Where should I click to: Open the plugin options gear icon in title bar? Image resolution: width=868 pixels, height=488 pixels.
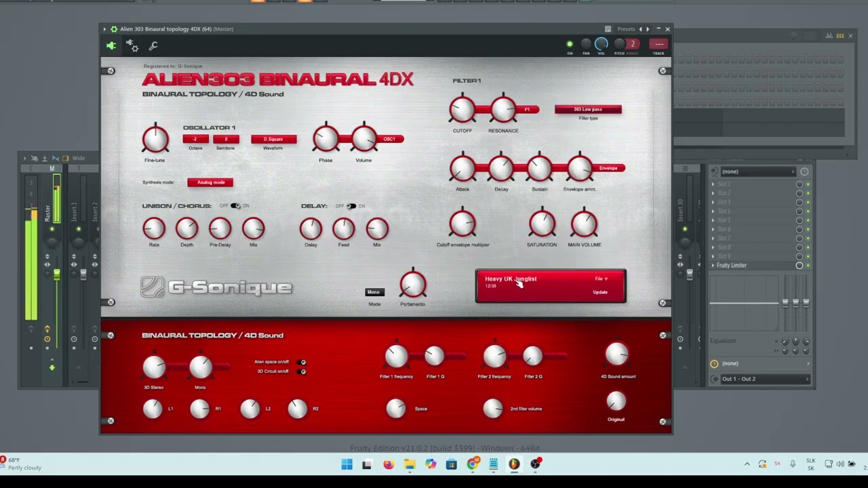(x=114, y=29)
